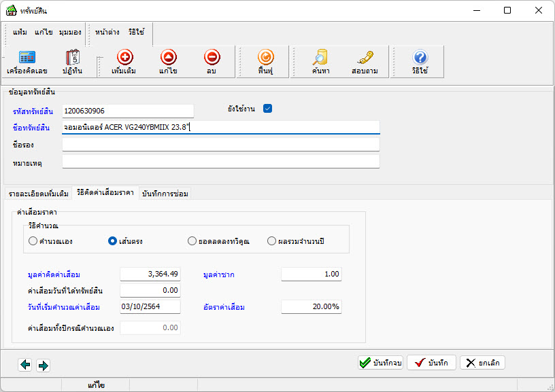Open the ปฏิทิน calendar tool
Viewport: 555px width, 392px height.
click(x=73, y=61)
